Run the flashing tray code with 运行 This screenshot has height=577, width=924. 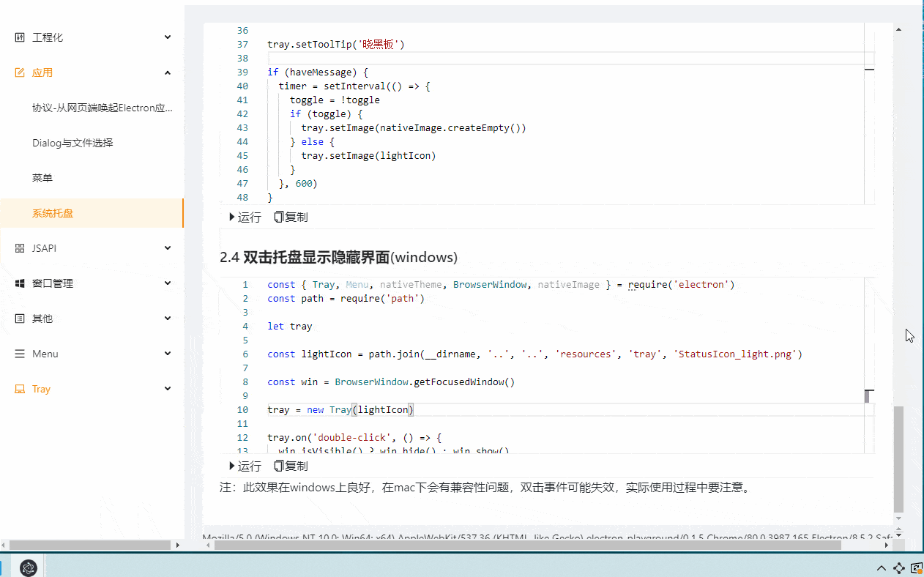coord(245,217)
